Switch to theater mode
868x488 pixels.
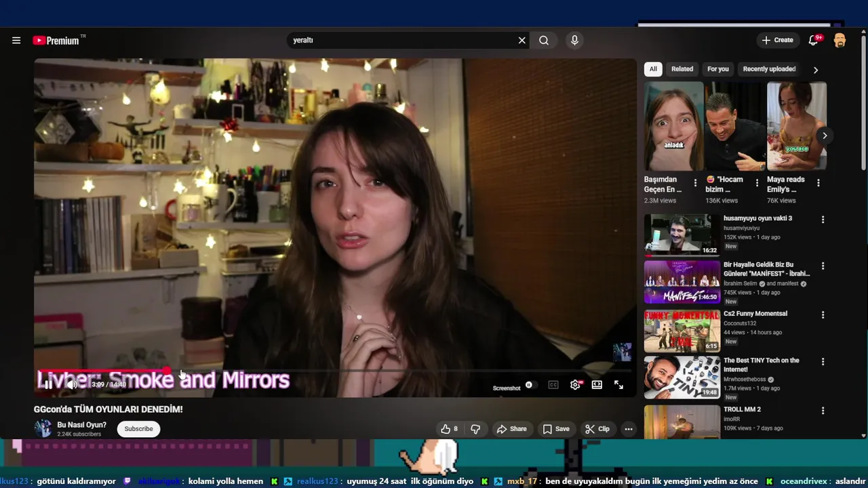tap(597, 385)
